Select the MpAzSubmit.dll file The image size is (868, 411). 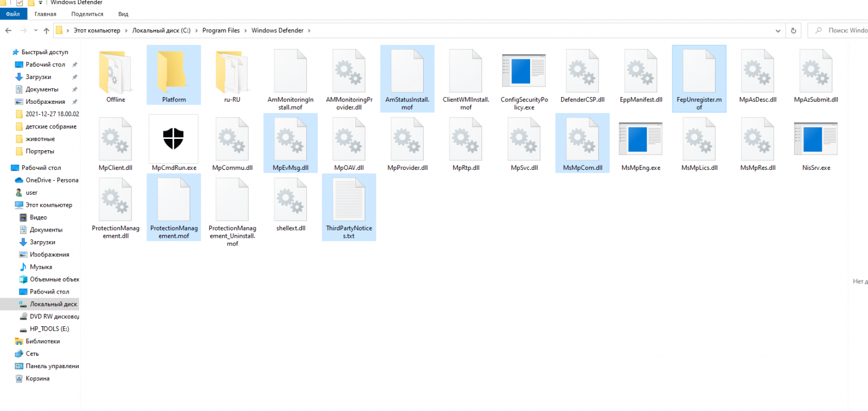816,75
